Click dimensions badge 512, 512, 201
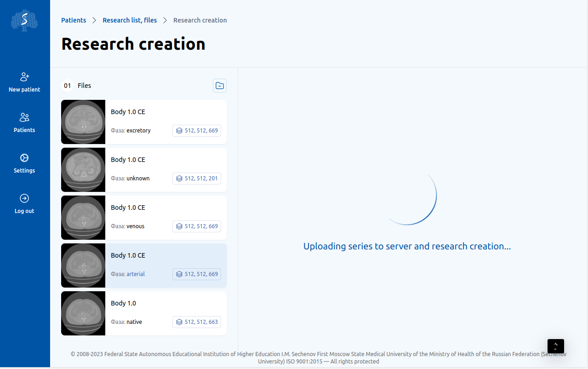Viewport: 588px width, 369px height. point(197,179)
